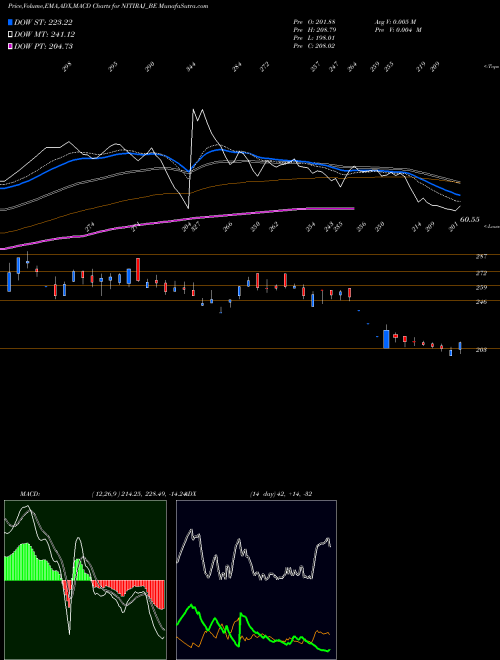Click the magenta DOW PT legend swatch
Screen dimensions: 500x660
(10, 46)
